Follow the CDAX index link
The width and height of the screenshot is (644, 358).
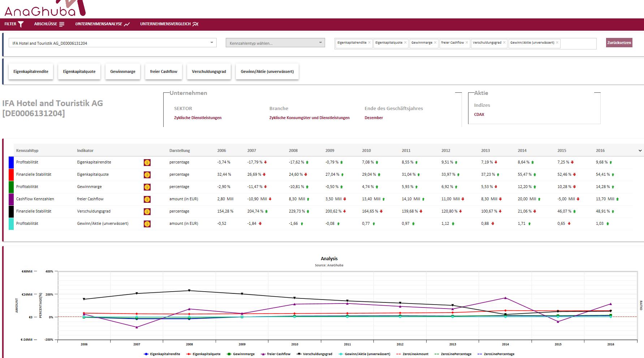coord(479,114)
